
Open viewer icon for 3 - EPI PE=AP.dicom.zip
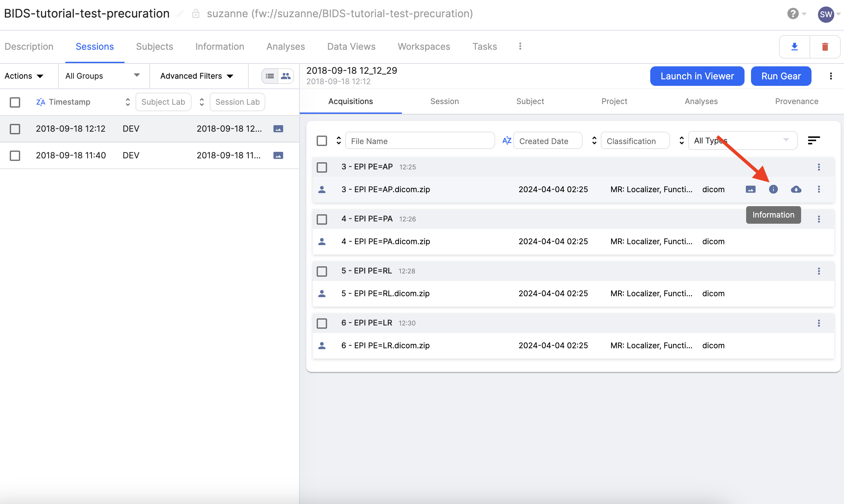tap(750, 190)
